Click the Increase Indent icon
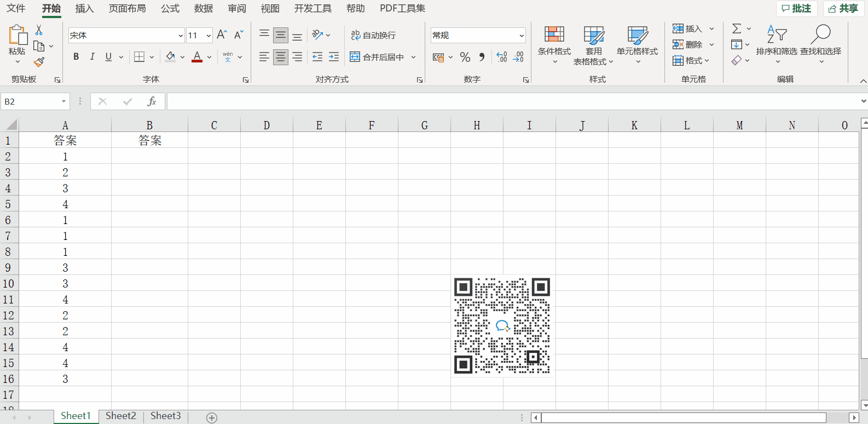The width and height of the screenshot is (868, 424). pos(334,57)
